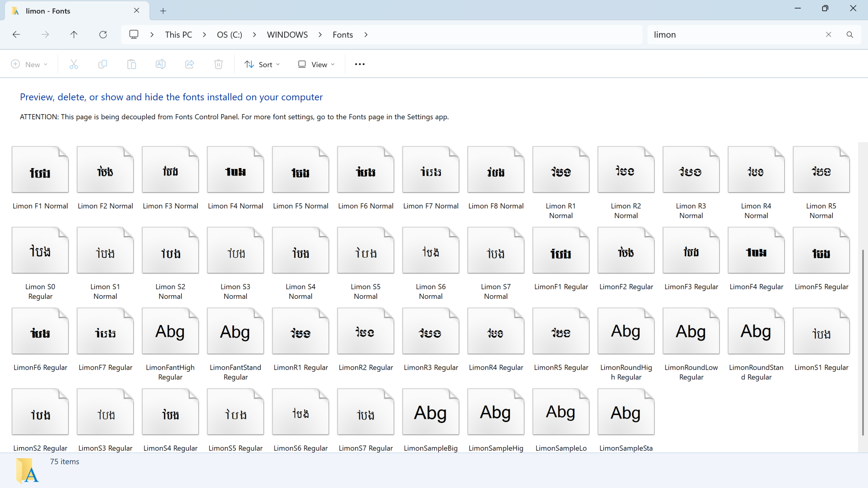Select the Limon F1 Normal font
The width and height of the screenshot is (868, 488).
[x=40, y=178]
